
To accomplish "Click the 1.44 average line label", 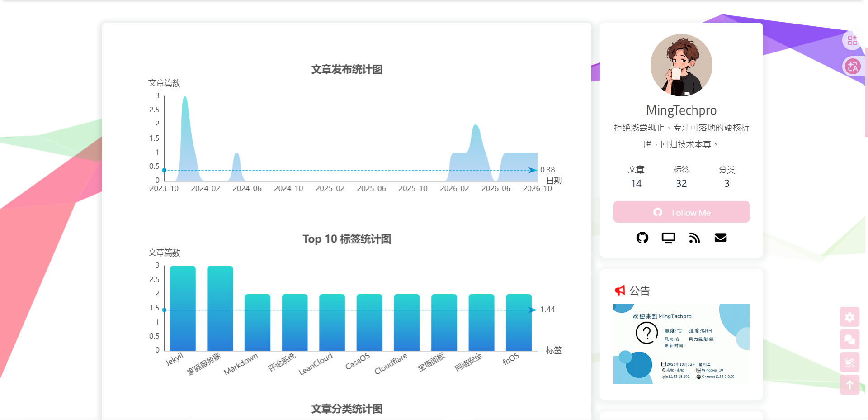I will [x=547, y=309].
